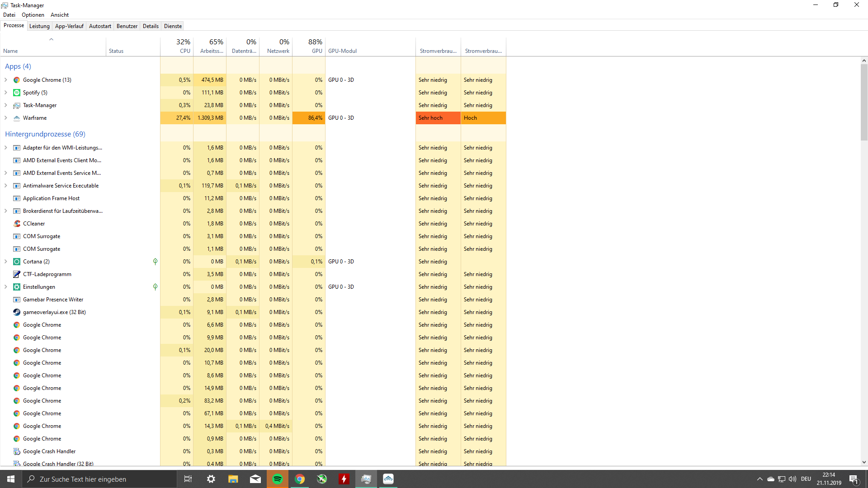
Task: Click the gameoverlayui.exe Steam icon
Action: coord(17,312)
